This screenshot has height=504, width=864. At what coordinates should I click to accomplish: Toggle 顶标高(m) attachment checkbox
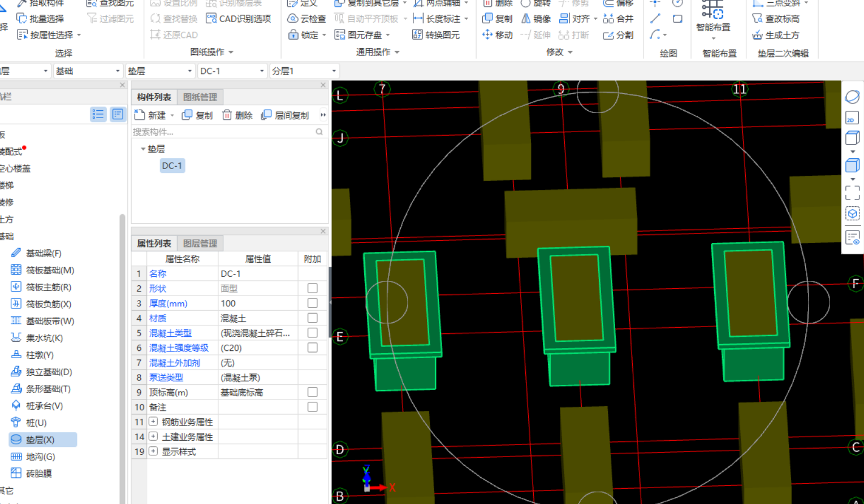pyautogui.click(x=312, y=392)
